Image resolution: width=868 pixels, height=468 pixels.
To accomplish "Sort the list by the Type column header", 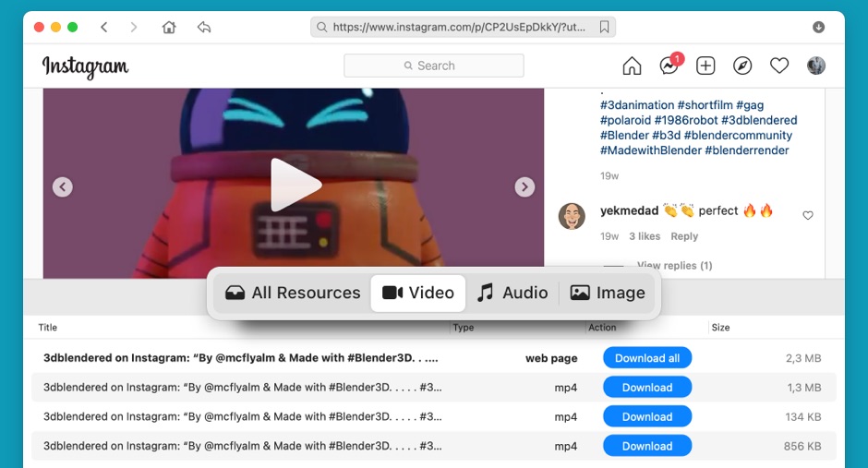I will 464,328.
